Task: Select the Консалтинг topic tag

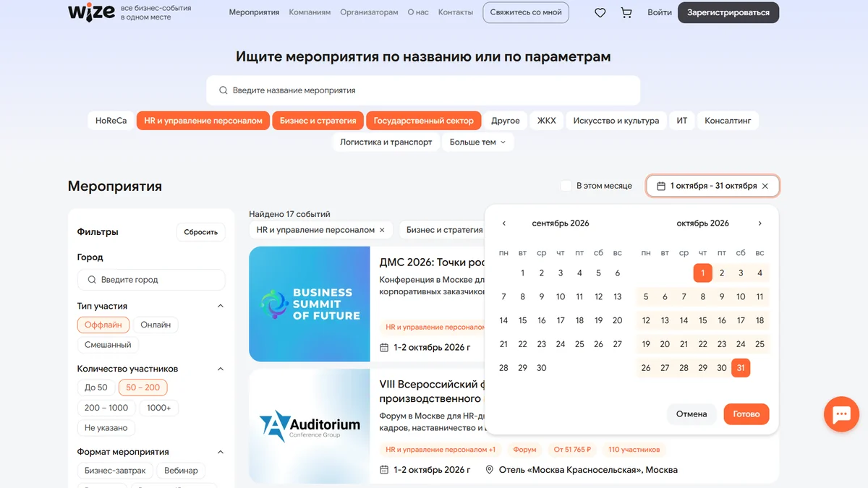Action: click(728, 121)
